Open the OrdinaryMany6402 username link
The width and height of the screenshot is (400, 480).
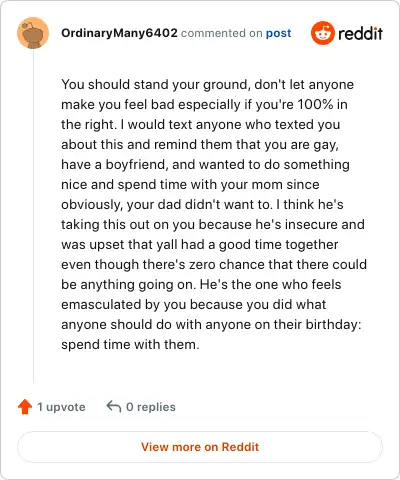(119, 33)
